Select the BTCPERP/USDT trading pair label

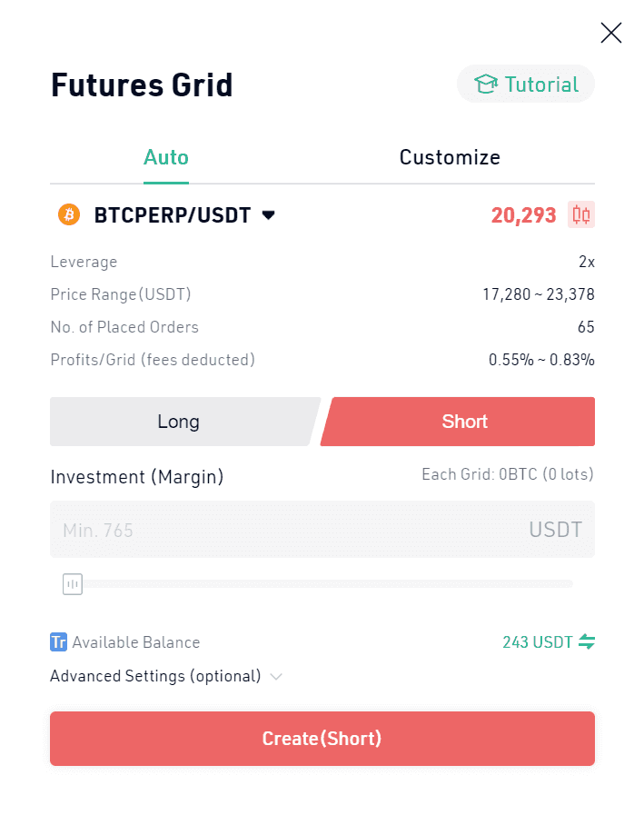tap(172, 215)
